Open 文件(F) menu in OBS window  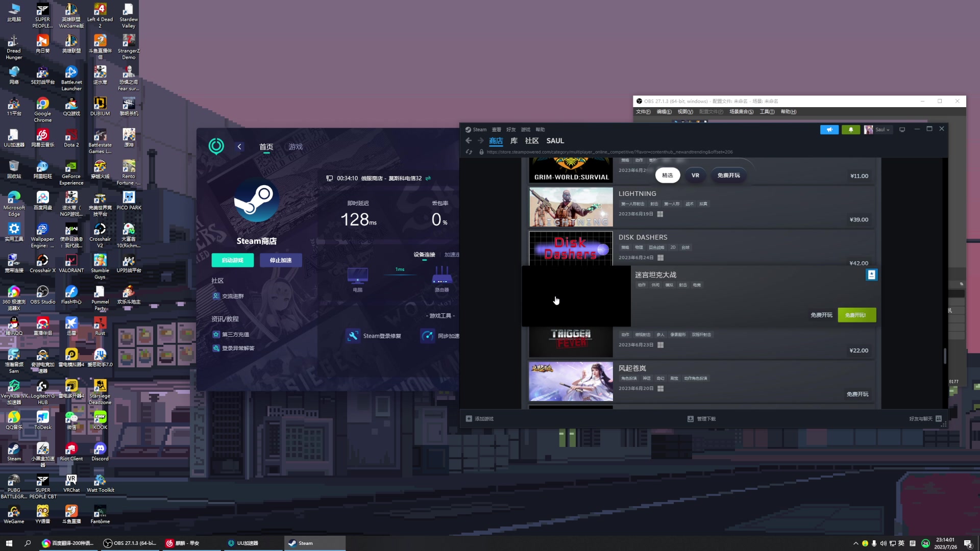coord(643,112)
